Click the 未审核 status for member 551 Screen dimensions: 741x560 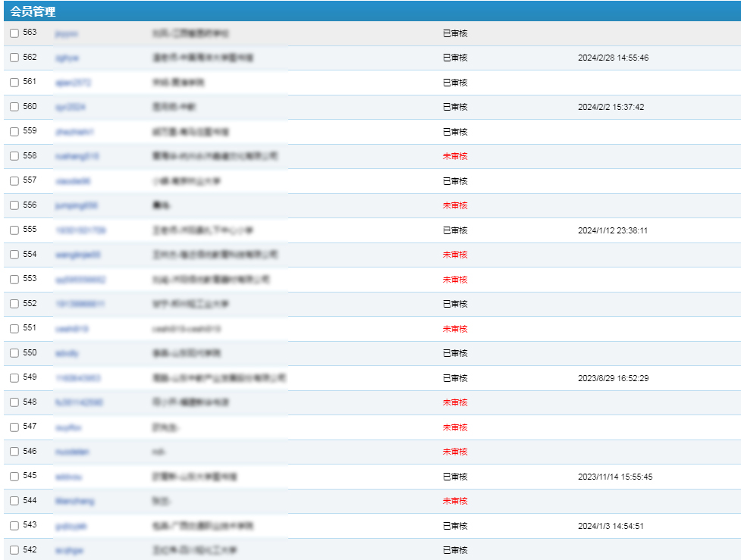455,329
